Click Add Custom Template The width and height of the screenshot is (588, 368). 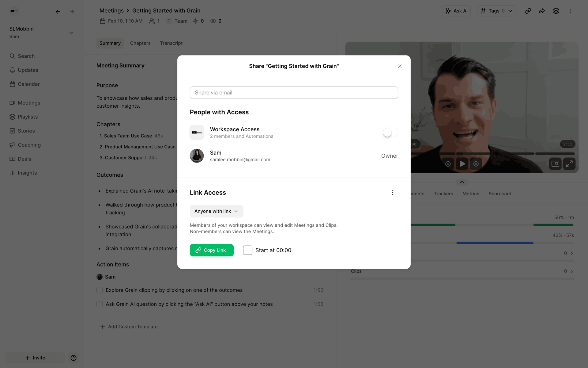pyautogui.click(x=129, y=327)
